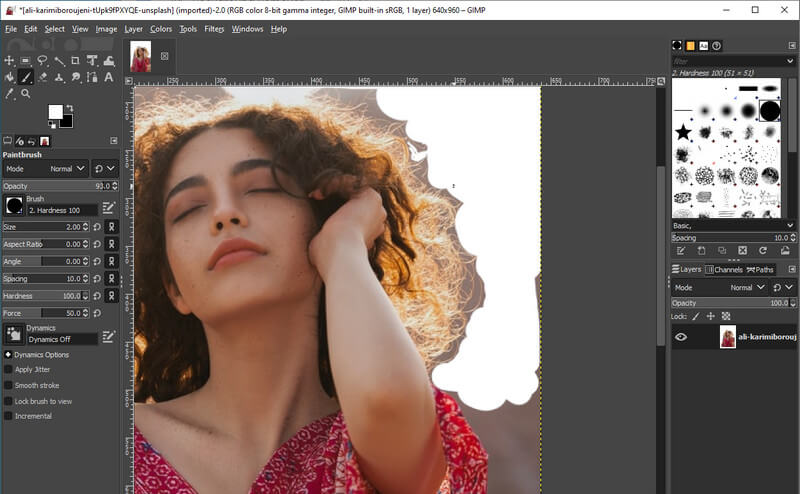Expand the layer Mode dropdown in Layers panel

tap(741, 287)
